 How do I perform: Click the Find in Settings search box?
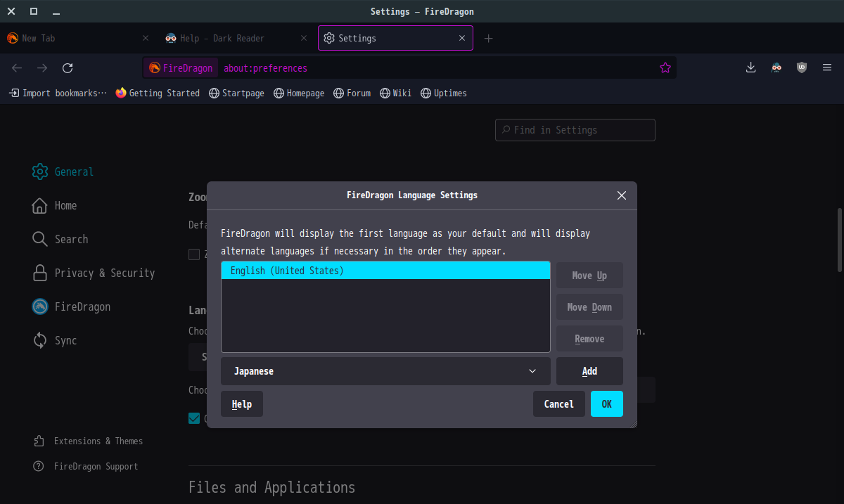pos(575,130)
